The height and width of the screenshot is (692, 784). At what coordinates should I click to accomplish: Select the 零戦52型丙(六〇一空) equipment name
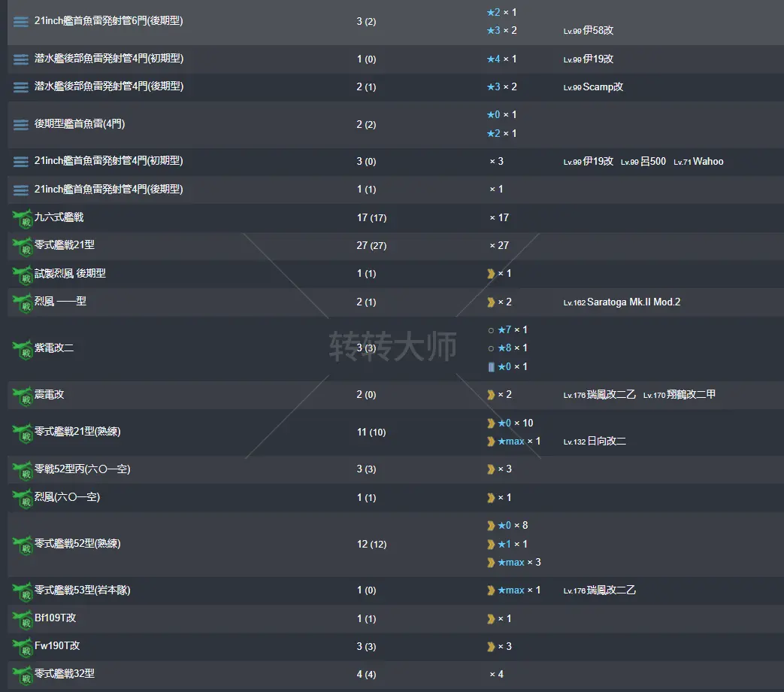click(x=82, y=469)
